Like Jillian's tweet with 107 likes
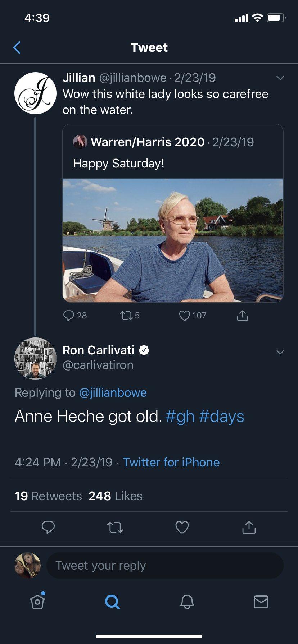 coord(184,316)
